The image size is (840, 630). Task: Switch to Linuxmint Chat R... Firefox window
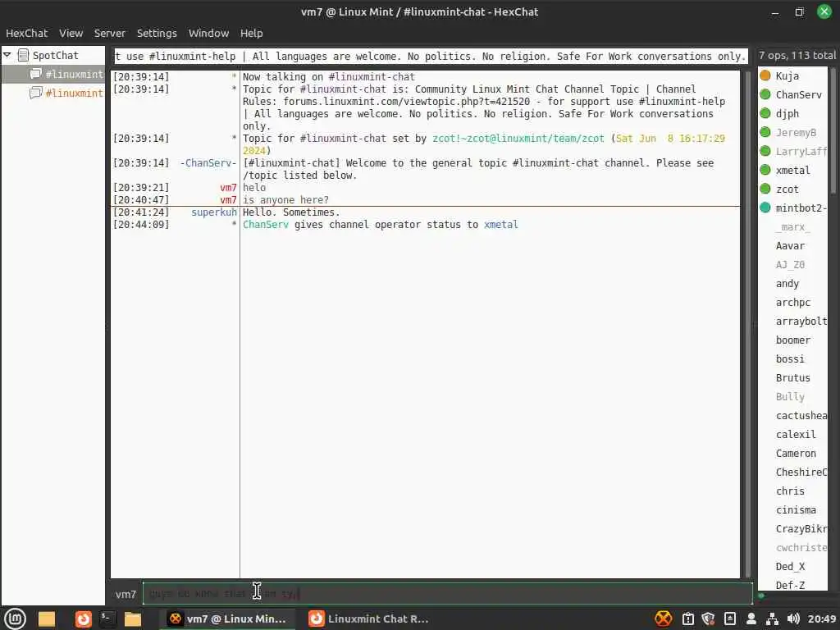(368, 619)
